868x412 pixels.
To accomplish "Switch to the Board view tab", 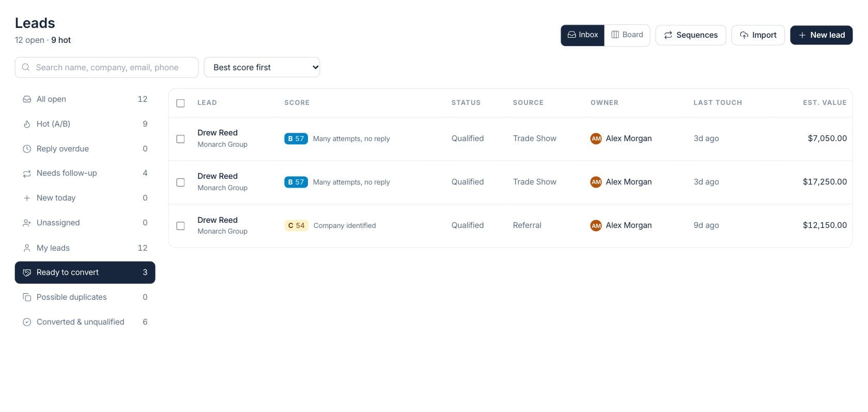I will click(x=627, y=35).
